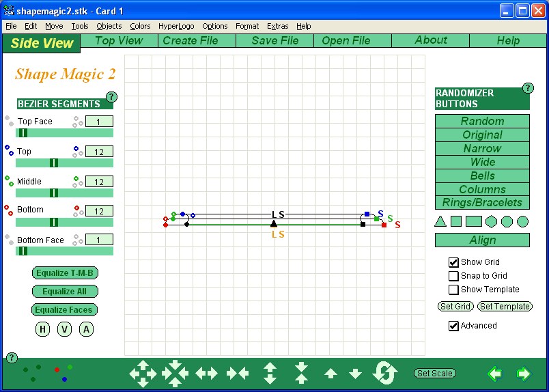The image size is (549, 392).
Task: Click the rotate/refresh circular arrows icon
Action: pyautogui.click(x=385, y=374)
